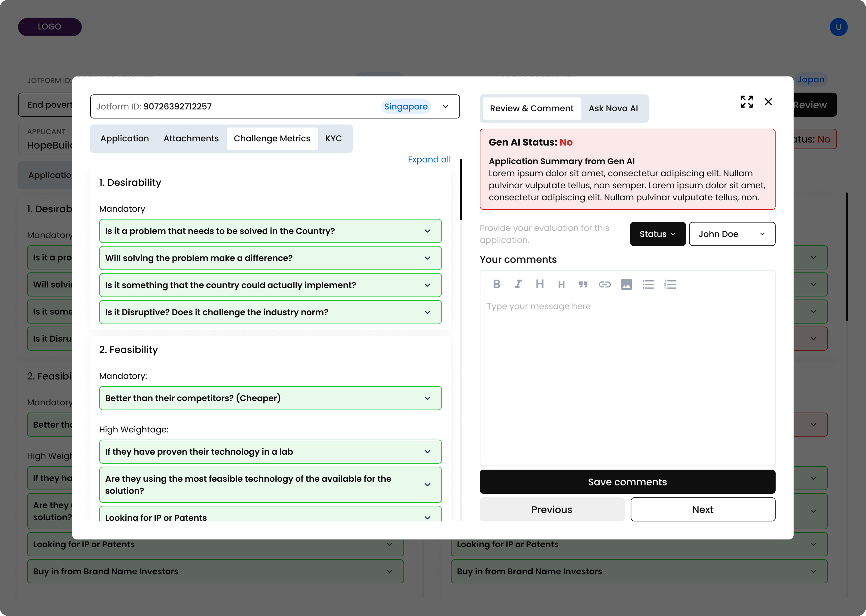Open the John Doe reviewer dropdown
866x616 pixels.
tap(732, 234)
